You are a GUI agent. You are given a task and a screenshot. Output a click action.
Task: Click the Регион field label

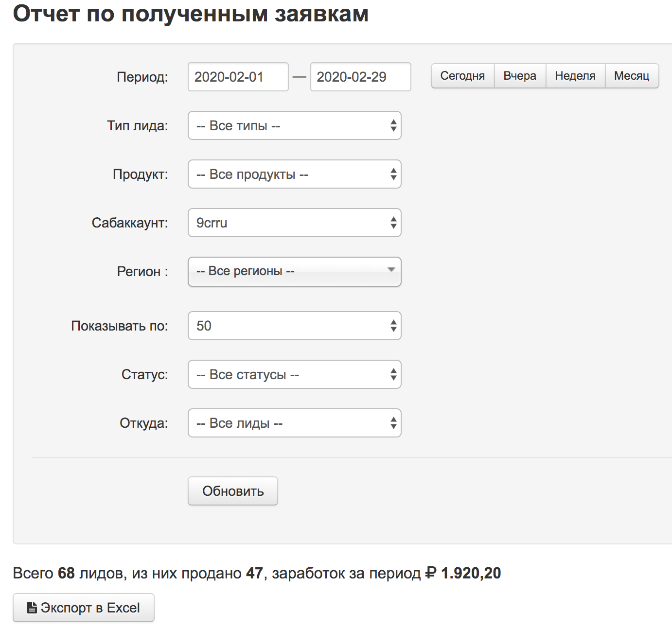click(x=142, y=272)
